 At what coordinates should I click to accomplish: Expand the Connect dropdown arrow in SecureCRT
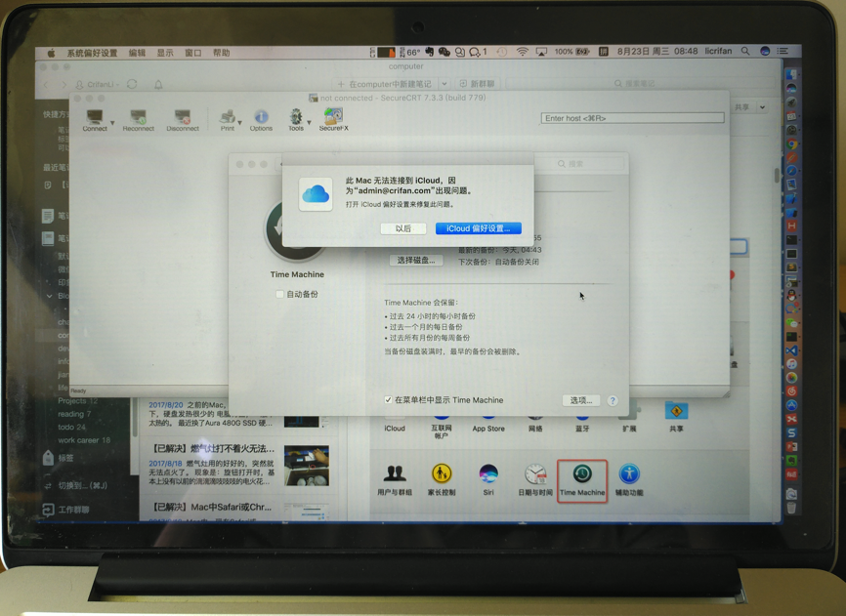point(112,123)
